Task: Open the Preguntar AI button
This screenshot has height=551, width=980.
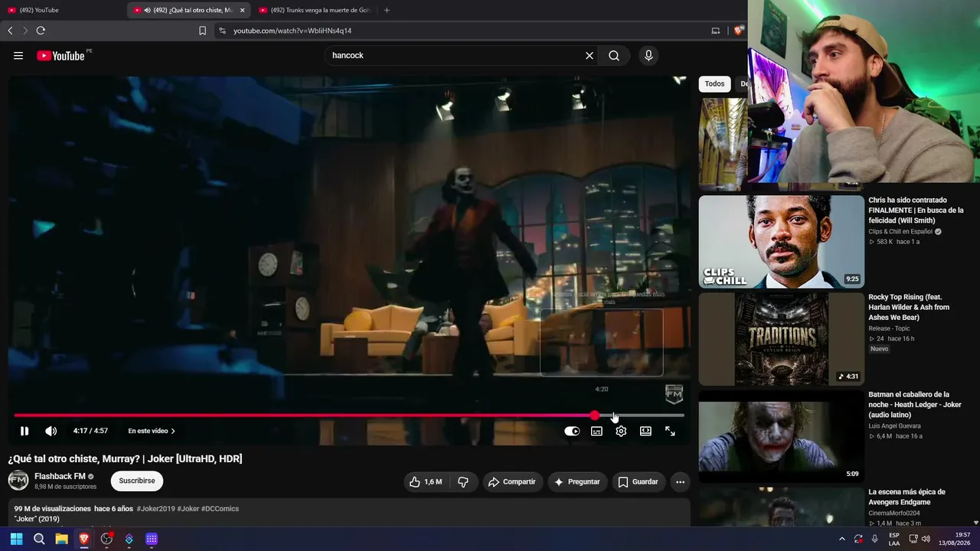Action: tap(577, 481)
